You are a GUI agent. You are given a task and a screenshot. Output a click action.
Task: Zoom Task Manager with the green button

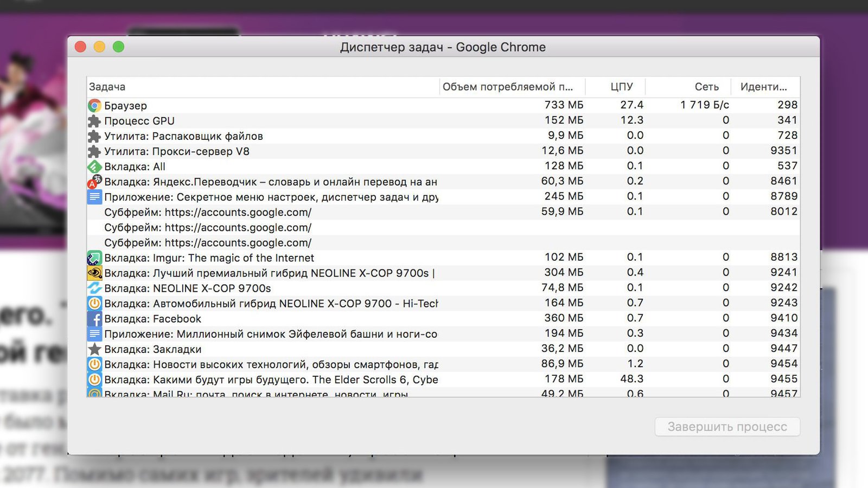click(118, 47)
